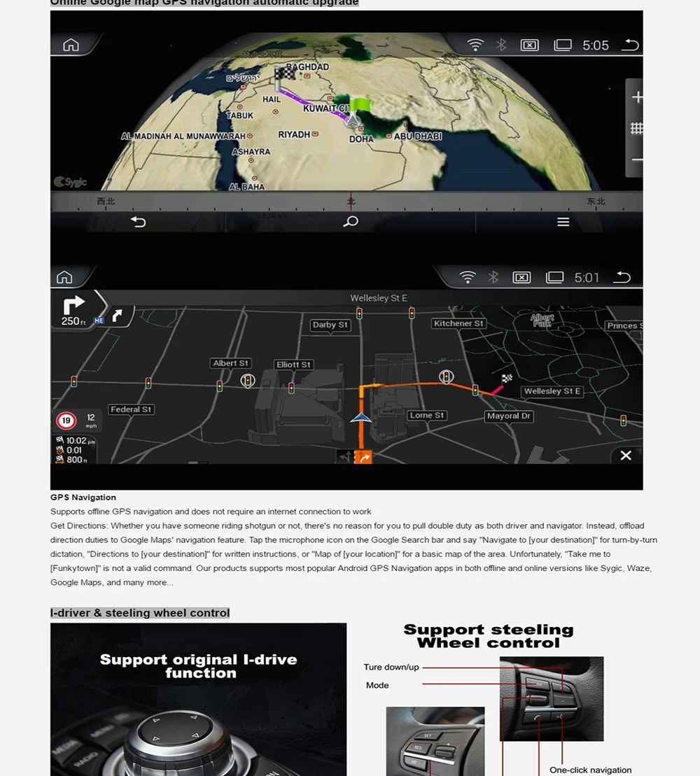
Task: Tap the next-maneuver arrow beside 250 ft
Action: tap(118, 316)
